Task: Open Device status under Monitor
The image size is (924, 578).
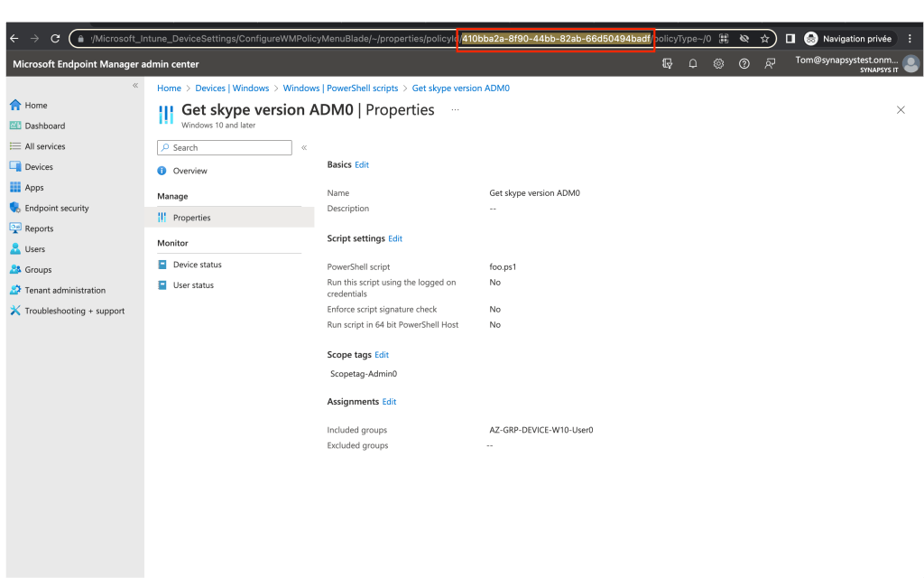Action: pyautogui.click(x=197, y=265)
